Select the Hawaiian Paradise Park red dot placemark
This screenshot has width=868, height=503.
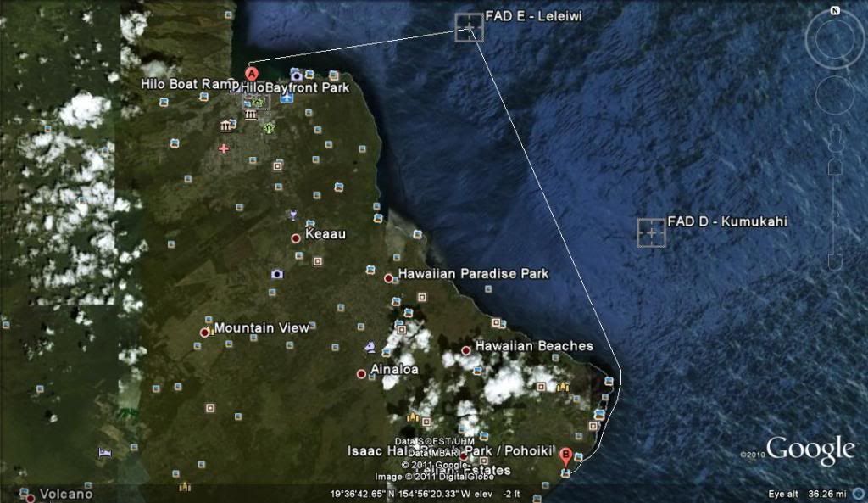(388, 278)
